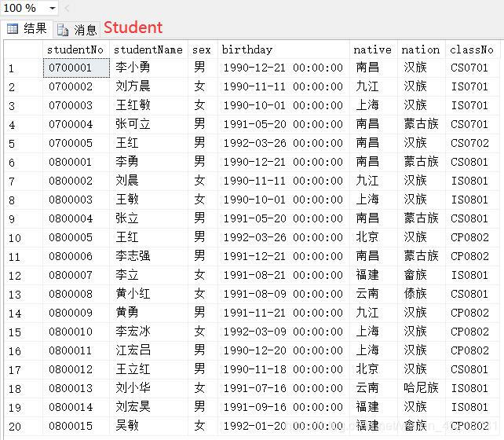Select student name 李勇
This screenshot has height=440, width=504.
pyautogui.click(x=127, y=162)
